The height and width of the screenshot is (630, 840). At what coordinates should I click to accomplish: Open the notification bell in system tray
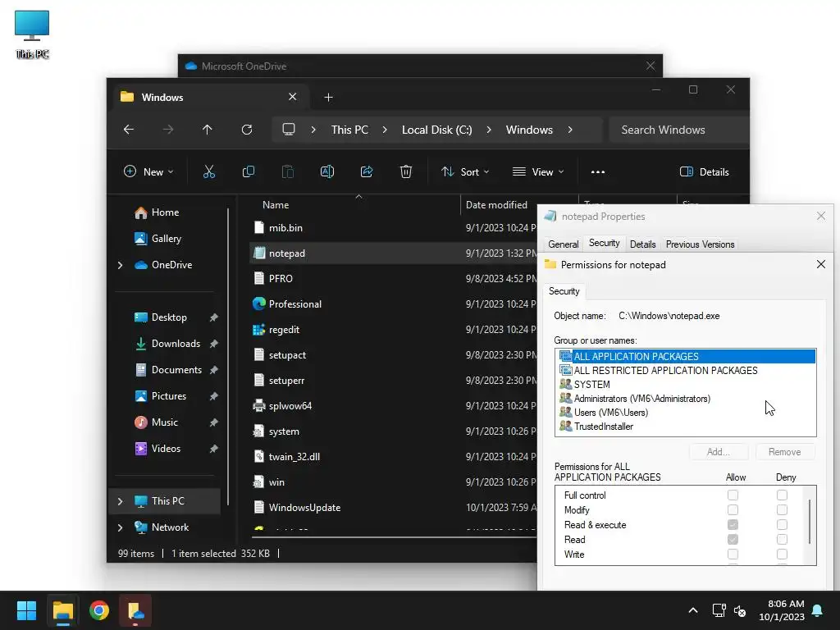(x=817, y=610)
